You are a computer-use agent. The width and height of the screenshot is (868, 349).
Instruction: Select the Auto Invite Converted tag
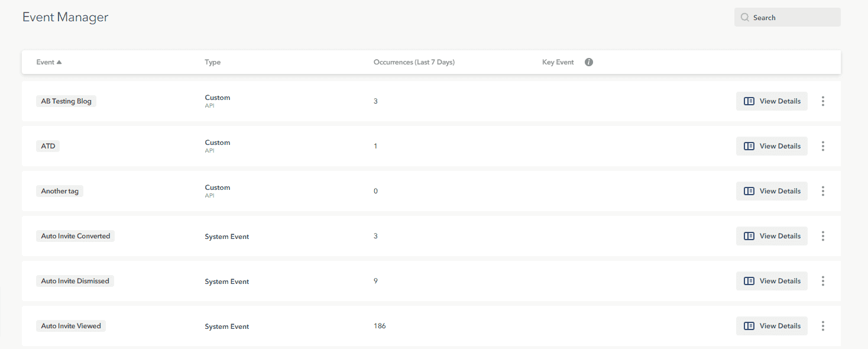tap(76, 236)
